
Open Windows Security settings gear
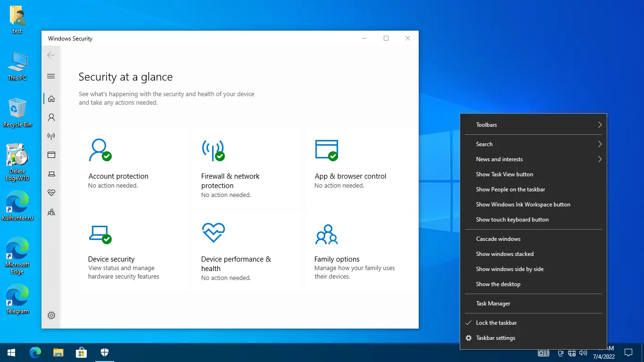(x=51, y=315)
